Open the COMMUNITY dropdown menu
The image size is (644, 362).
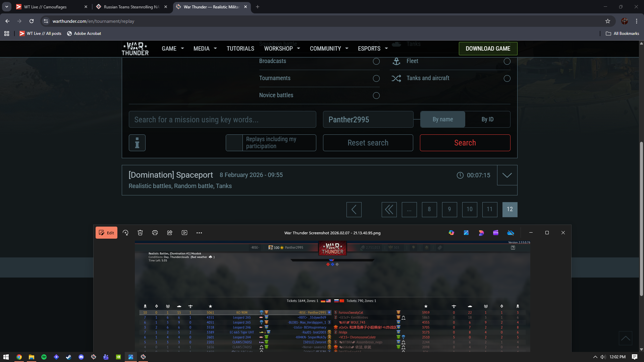(x=329, y=49)
